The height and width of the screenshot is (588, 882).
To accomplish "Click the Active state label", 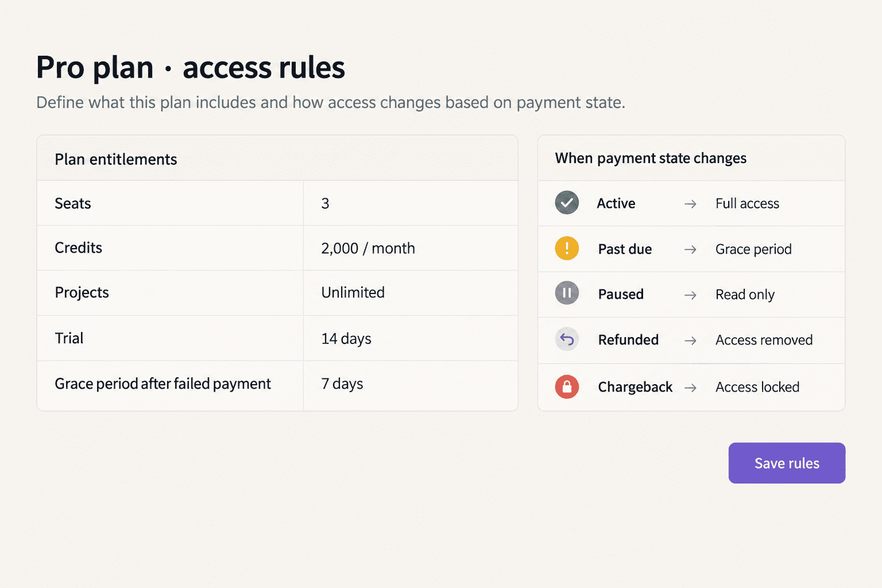I will [x=616, y=203].
